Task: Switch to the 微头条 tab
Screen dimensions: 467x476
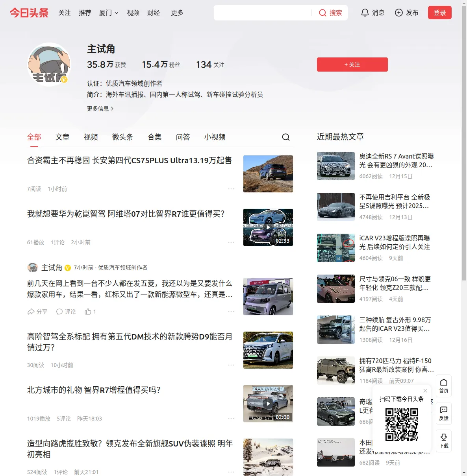Action: pos(123,137)
